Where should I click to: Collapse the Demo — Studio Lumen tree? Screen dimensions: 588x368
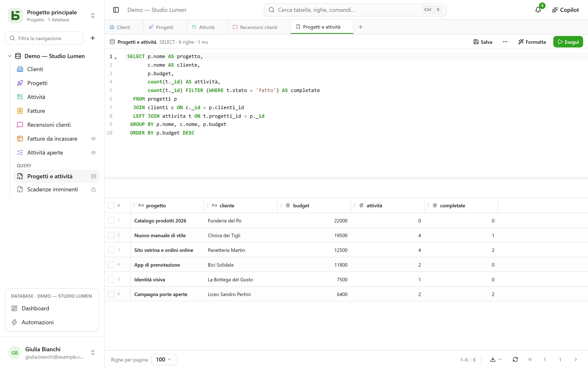10,56
